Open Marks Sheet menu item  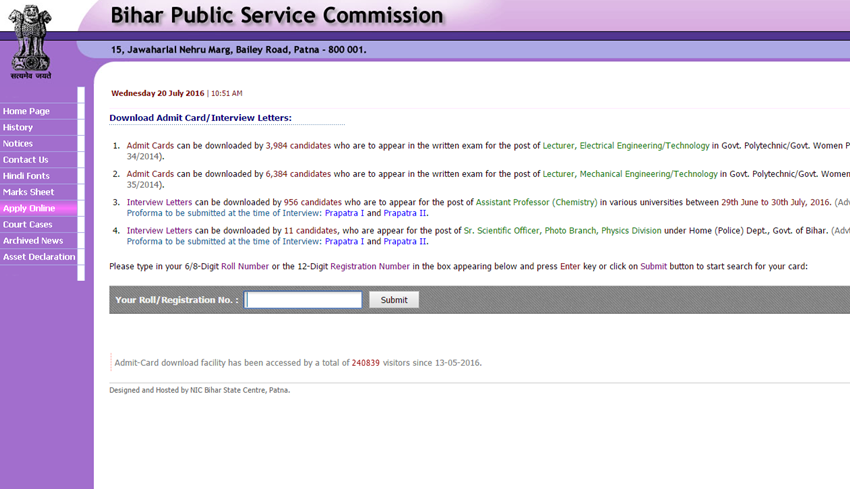29,192
